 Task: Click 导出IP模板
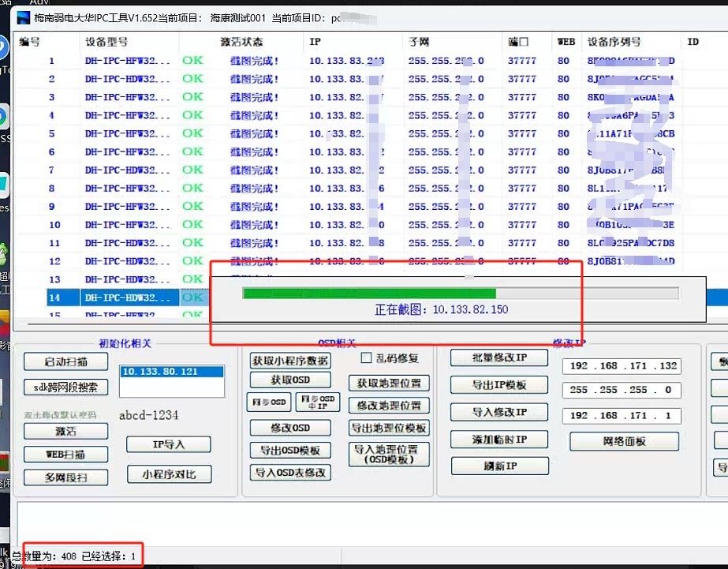499,384
